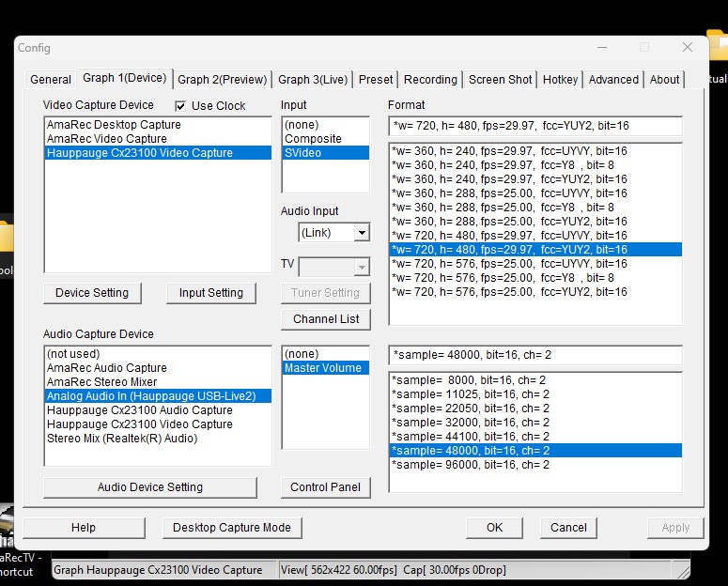Select AmaRec Video Capture device
This screenshot has height=586, width=728.
158,138
